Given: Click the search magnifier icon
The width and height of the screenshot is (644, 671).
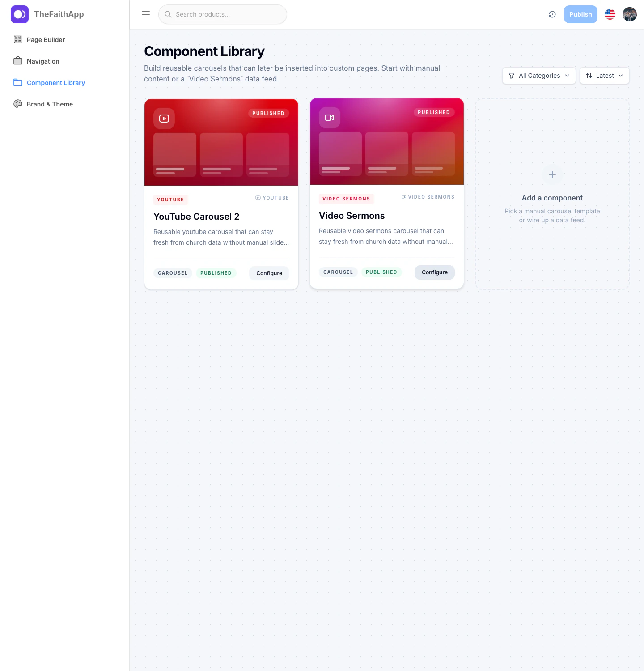Looking at the screenshot, I should (168, 14).
